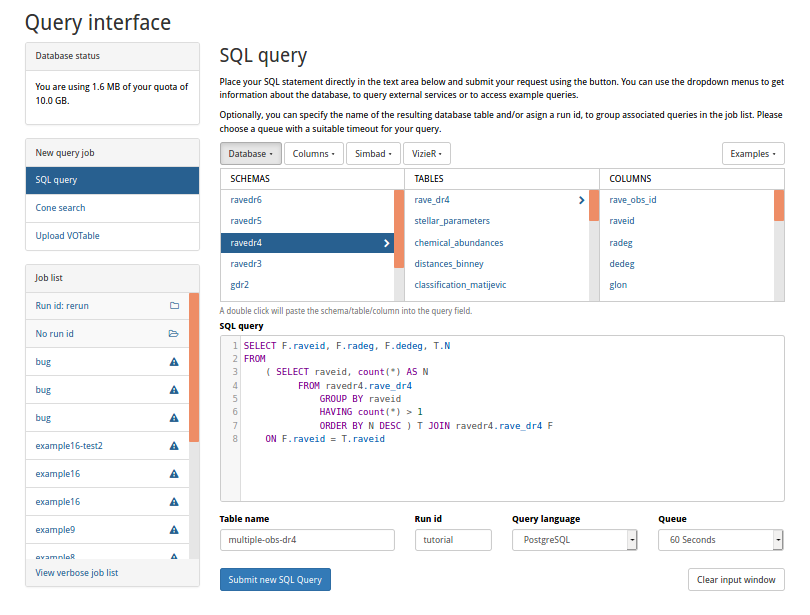
Task: Click the warning icon on the first bug job
Action: pyautogui.click(x=174, y=362)
